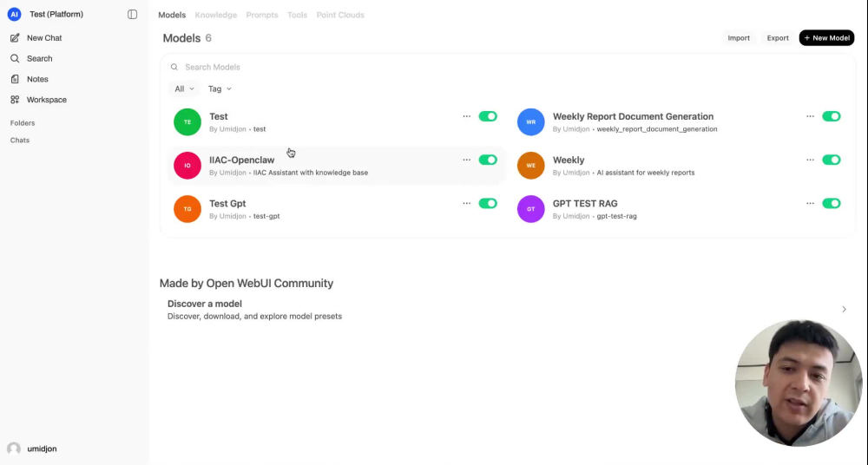The height and width of the screenshot is (465, 868).
Task: Click the umidjon user avatar icon
Action: (14, 449)
